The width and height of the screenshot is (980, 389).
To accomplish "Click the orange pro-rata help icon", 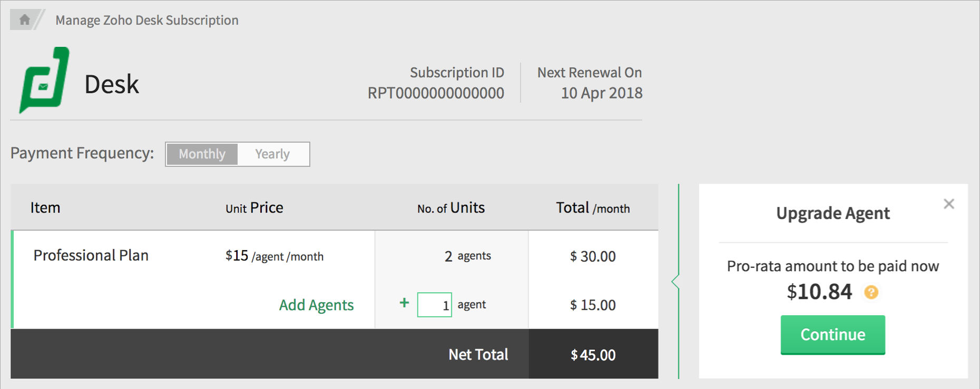I will [871, 292].
